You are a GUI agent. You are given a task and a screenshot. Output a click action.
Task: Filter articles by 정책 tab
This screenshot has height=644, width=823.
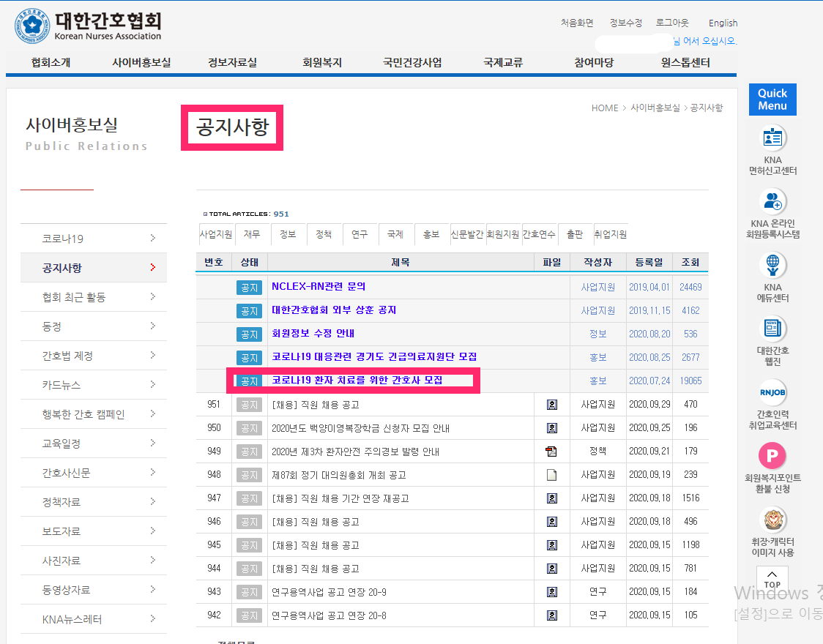coord(324,234)
